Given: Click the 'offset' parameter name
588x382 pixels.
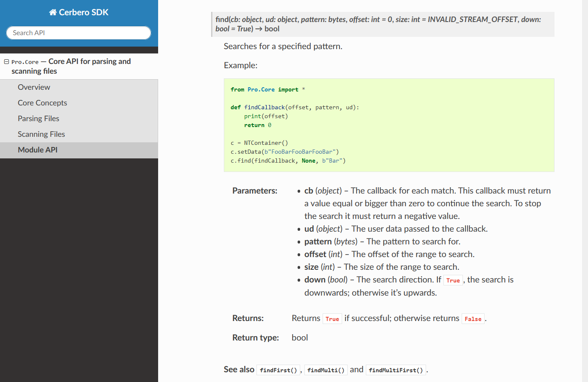Looking at the screenshot, I should 315,254.
